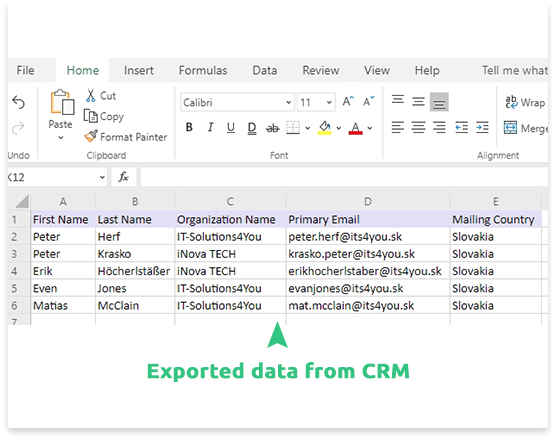The height and width of the screenshot is (439, 553).
Task: Click the yellow fill color bucket
Action: (x=324, y=128)
